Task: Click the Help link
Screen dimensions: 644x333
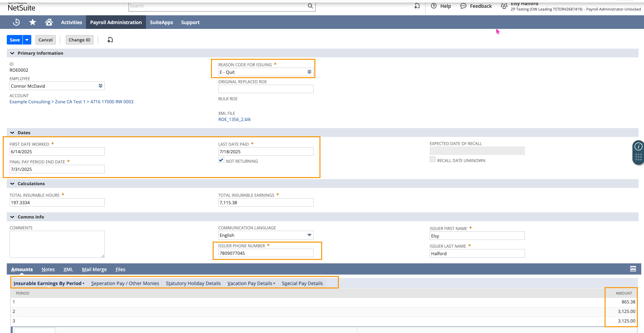Action: pyautogui.click(x=445, y=6)
